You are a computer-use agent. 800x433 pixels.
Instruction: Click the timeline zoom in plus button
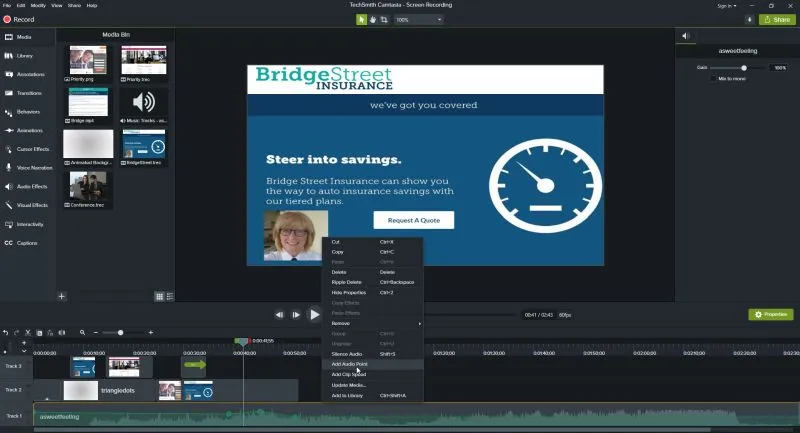pos(151,333)
